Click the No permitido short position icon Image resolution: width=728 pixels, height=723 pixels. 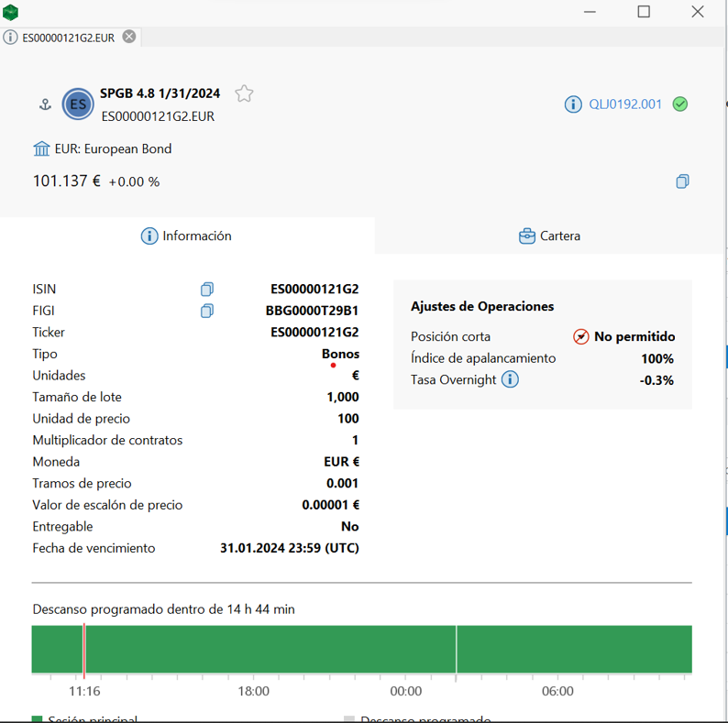coord(581,336)
